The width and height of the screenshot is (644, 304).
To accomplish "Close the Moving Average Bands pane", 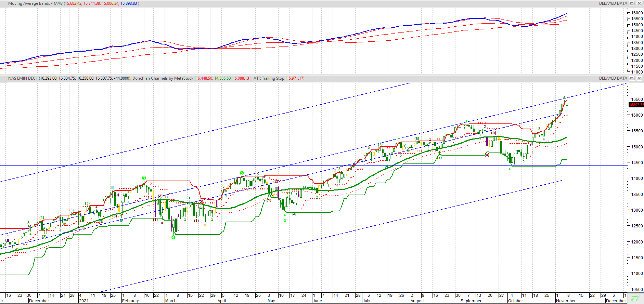I will point(639,3).
